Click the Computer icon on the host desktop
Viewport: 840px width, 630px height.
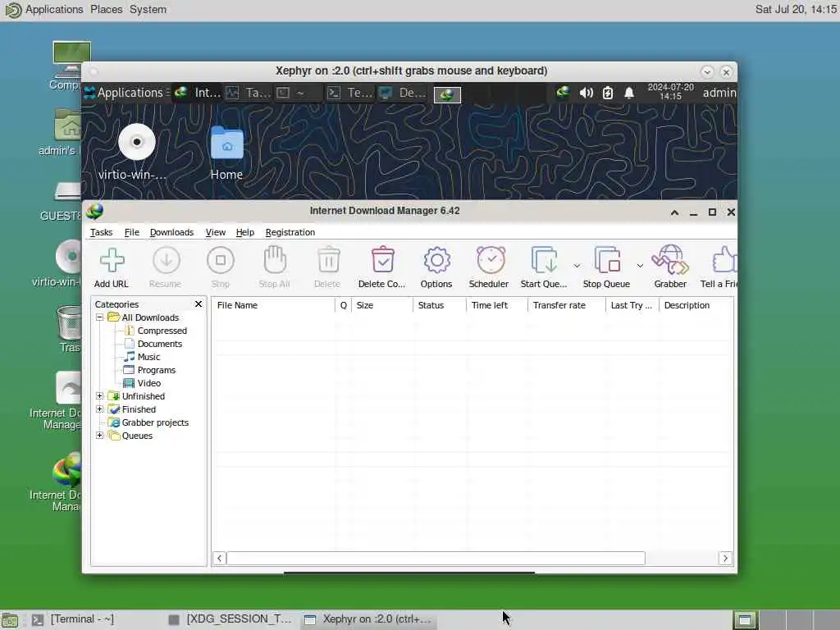pyautogui.click(x=71, y=59)
